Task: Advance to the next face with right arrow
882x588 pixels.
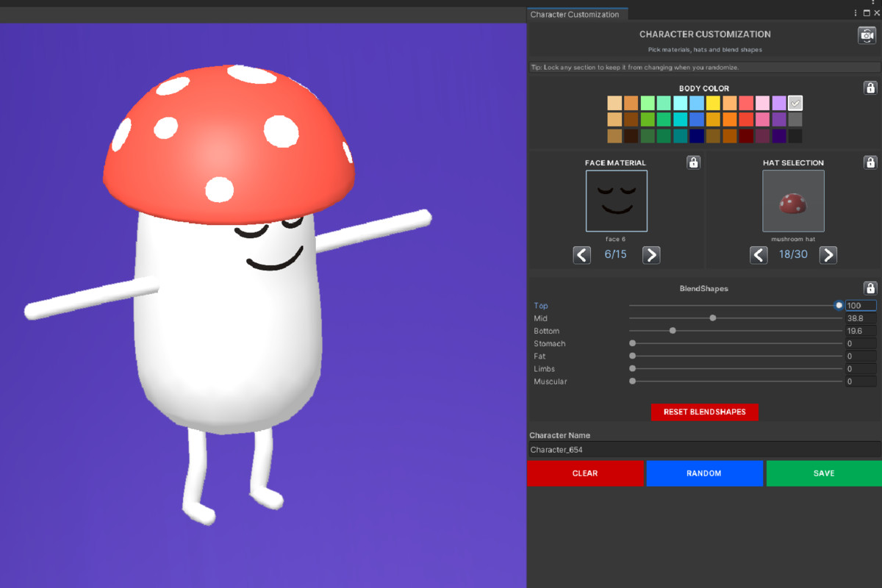Action: (x=651, y=254)
